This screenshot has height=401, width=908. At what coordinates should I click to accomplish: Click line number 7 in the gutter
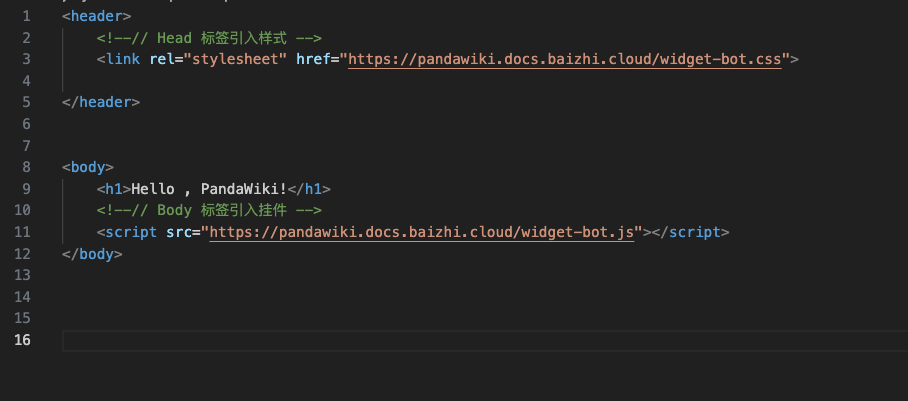(26, 145)
